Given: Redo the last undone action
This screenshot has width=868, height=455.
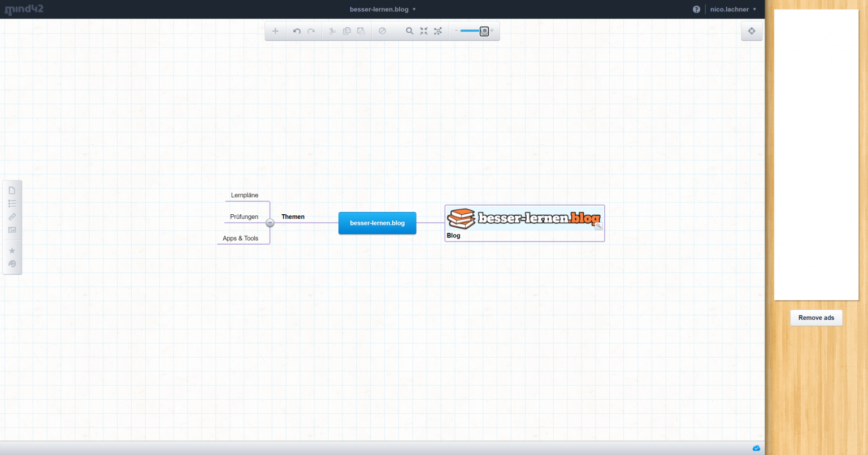Looking at the screenshot, I should [310, 31].
